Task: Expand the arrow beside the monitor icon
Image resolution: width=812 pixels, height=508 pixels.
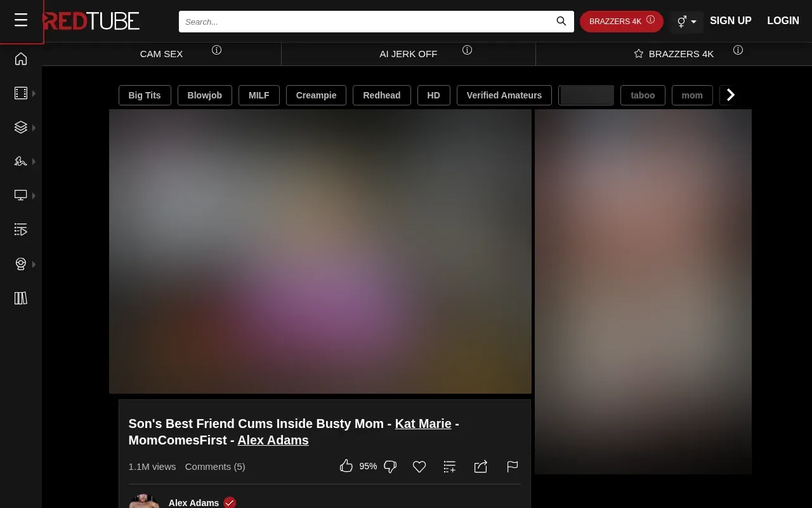Action: [34, 196]
